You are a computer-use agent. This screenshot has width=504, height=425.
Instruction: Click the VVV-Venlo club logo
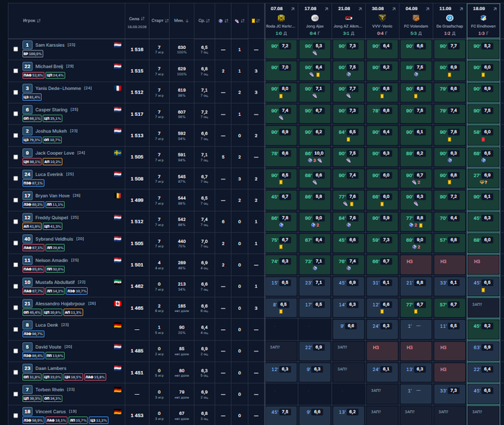coord(382,18)
